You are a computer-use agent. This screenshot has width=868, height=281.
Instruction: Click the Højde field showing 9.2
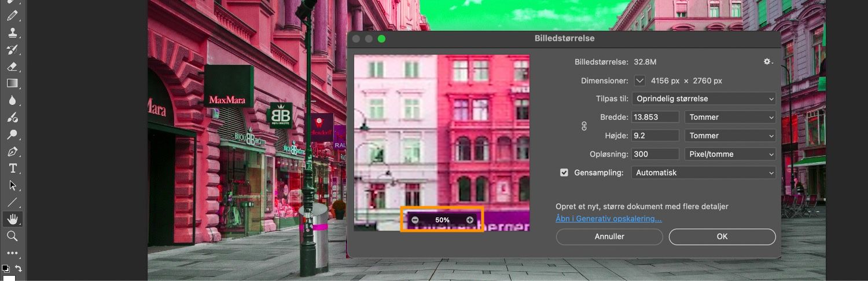656,136
